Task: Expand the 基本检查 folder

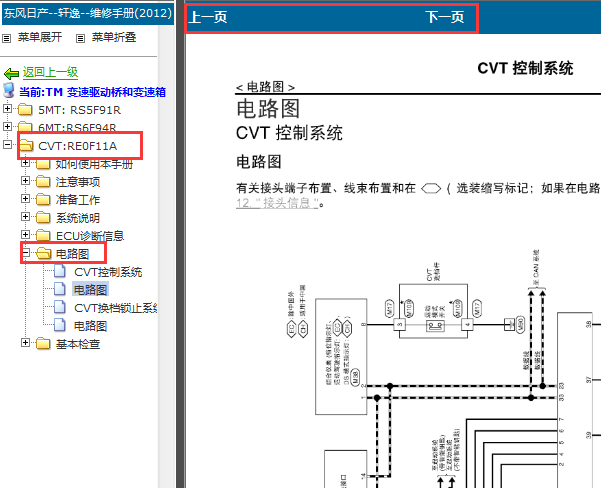Action: pyautogui.click(x=25, y=342)
